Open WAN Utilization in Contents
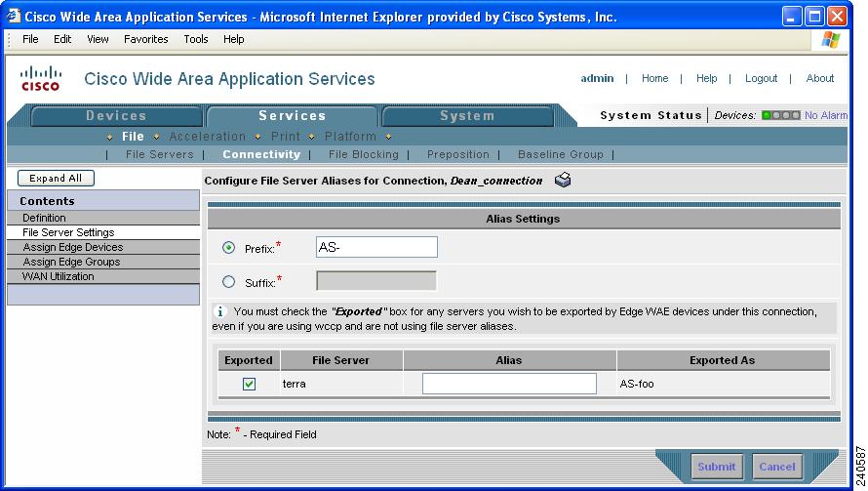 (103, 276)
